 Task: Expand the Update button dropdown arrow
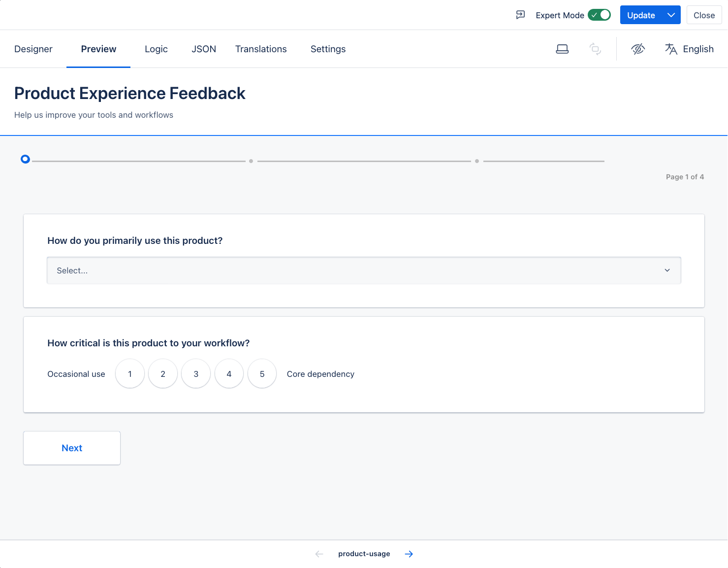pos(671,15)
